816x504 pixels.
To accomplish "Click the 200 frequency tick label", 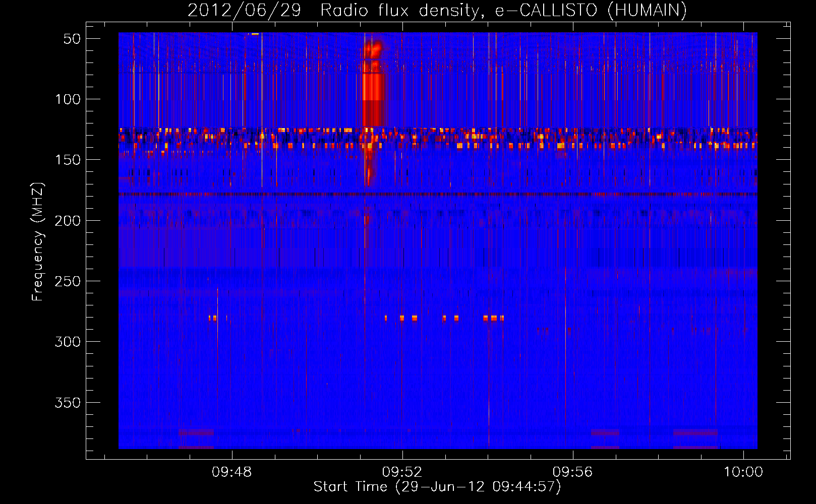I will click(68, 221).
